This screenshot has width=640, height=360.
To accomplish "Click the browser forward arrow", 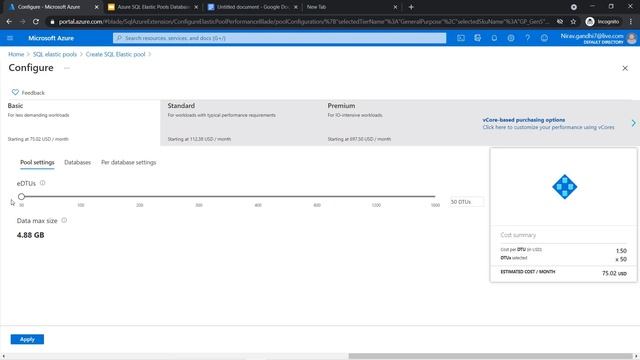I will (22, 22).
